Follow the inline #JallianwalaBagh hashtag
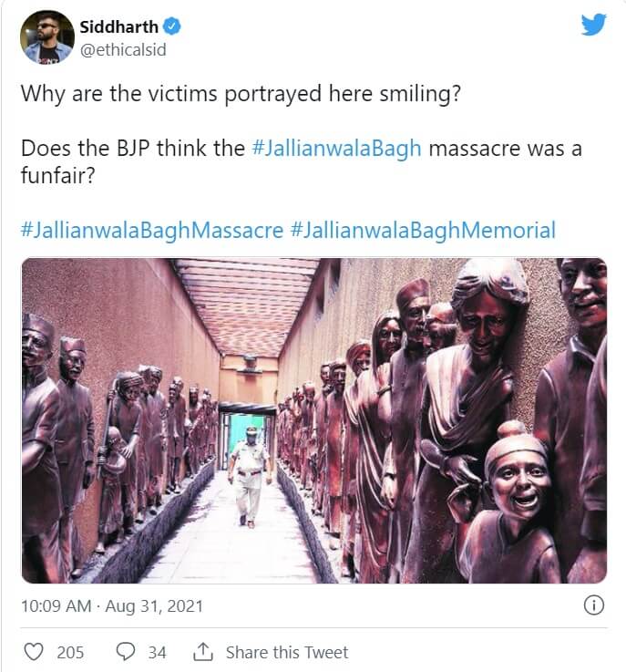The image size is (626, 672). click(x=335, y=149)
